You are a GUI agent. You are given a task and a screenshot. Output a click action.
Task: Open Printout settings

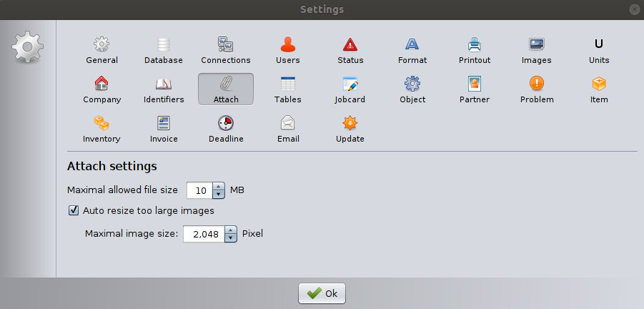(x=475, y=51)
